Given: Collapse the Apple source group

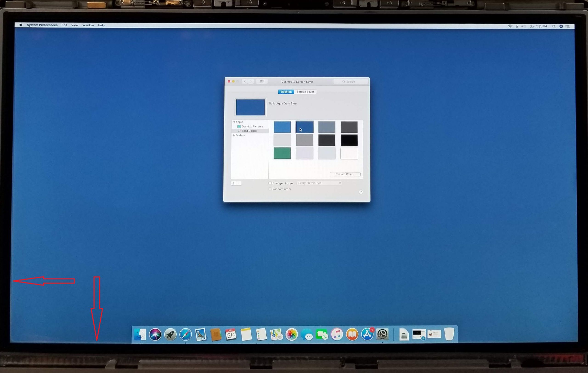Looking at the screenshot, I should (234, 122).
